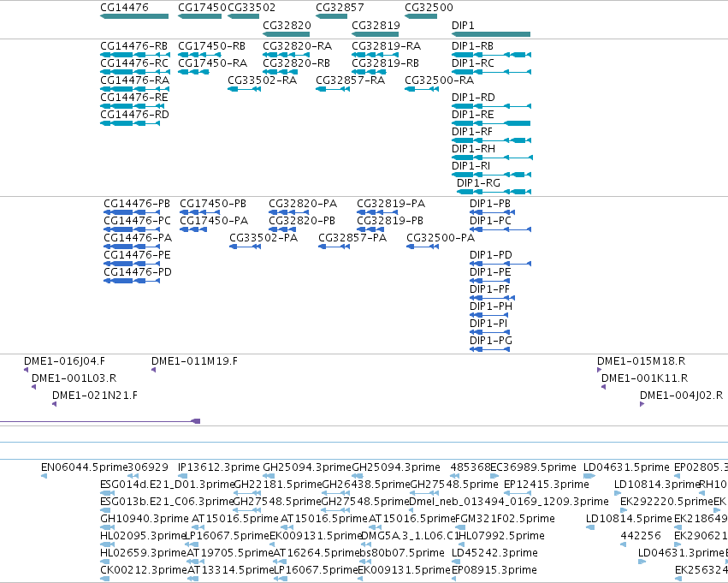The height and width of the screenshot is (583, 728).
Task: Open transcript CG14476-RA label
Action: [134, 80]
